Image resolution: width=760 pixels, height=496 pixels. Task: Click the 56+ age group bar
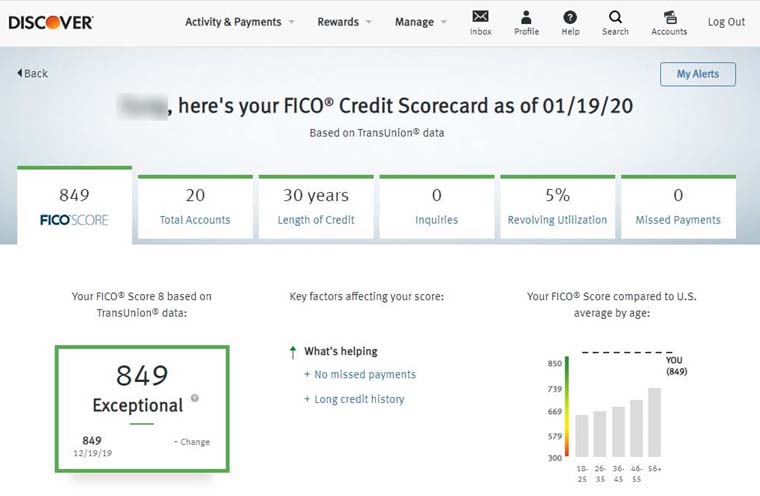pyautogui.click(x=654, y=422)
